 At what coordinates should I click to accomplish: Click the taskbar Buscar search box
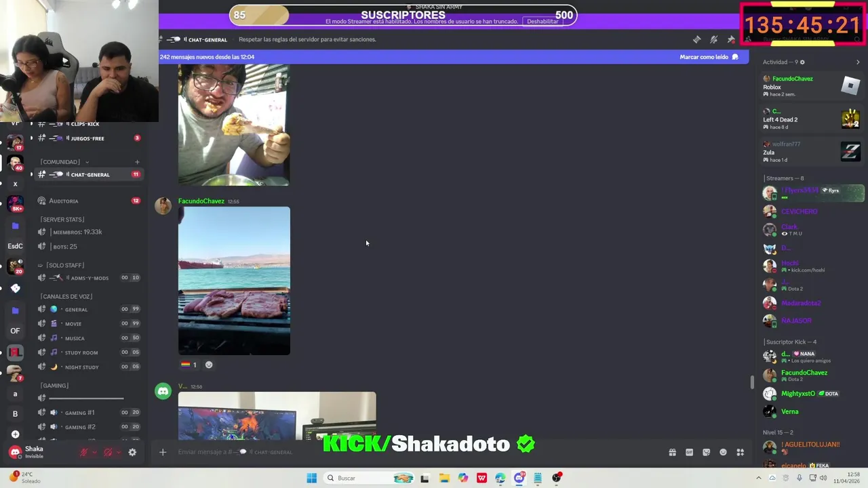pyautogui.click(x=370, y=478)
